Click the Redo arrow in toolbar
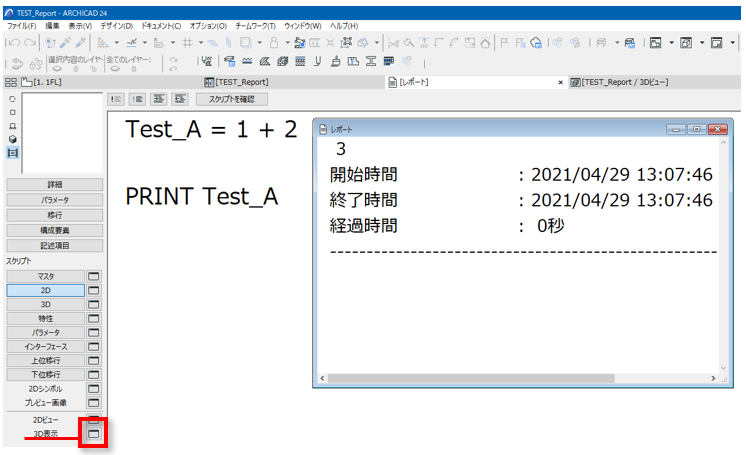This screenshot has height=455, width=746. pyautogui.click(x=30, y=43)
